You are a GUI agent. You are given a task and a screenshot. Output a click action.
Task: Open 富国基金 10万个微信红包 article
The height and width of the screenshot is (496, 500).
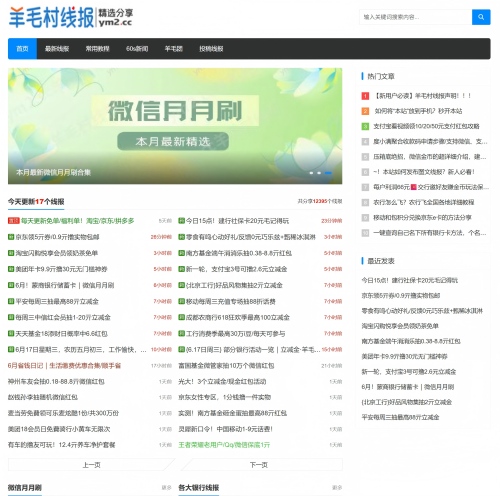tap(226, 366)
